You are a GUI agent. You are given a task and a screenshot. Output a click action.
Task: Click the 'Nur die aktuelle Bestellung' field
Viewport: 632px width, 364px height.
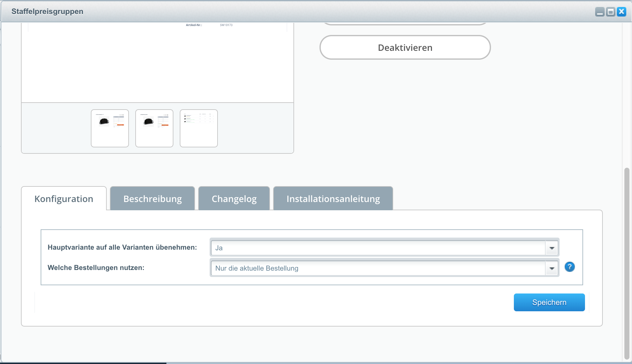click(378, 268)
